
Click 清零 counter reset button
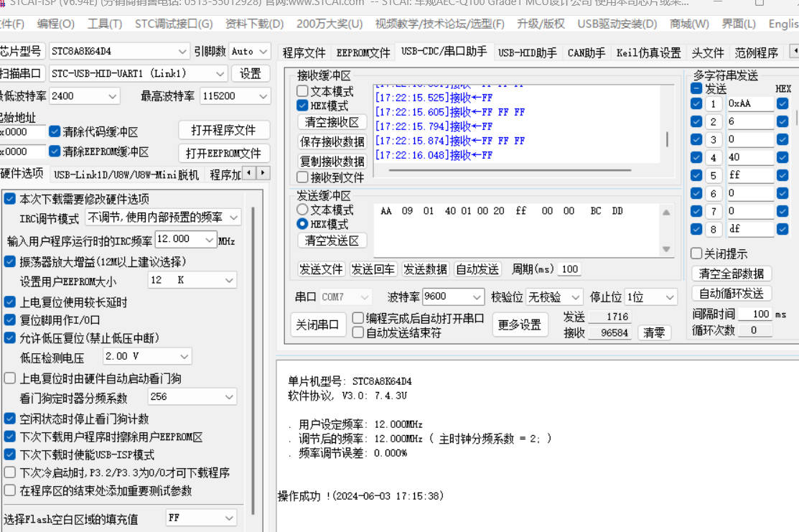[654, 332]
